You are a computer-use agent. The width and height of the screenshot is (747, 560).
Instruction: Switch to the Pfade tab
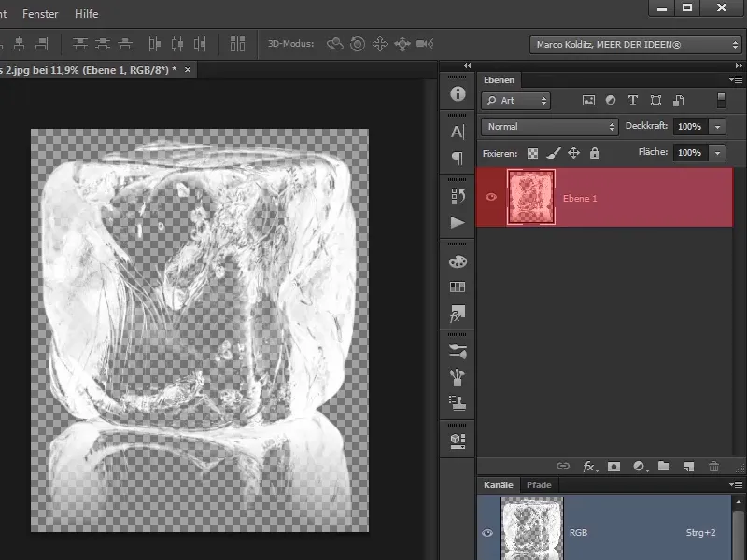[539, 484]
